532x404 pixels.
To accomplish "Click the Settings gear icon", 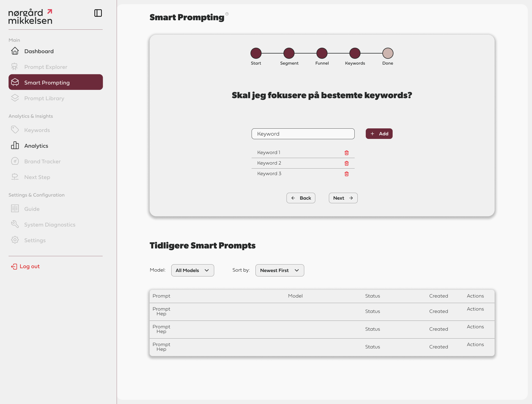I will pyautogui.click(x=15, y=240).
